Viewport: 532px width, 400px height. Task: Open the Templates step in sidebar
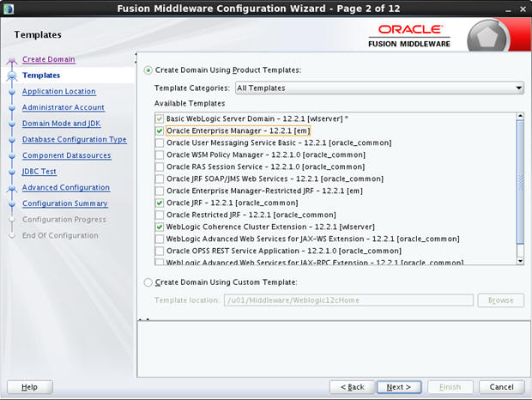click(x=41, y=76)
